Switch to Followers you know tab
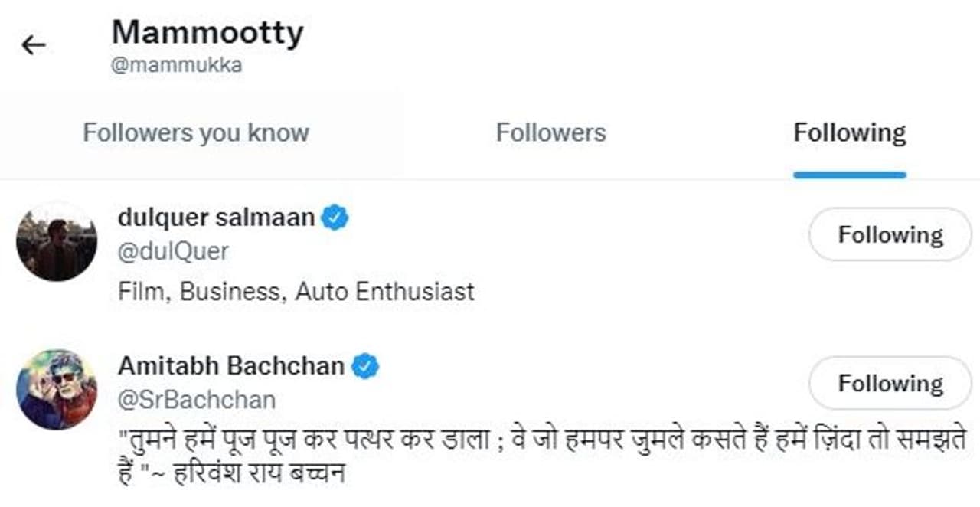 [196, 132]
